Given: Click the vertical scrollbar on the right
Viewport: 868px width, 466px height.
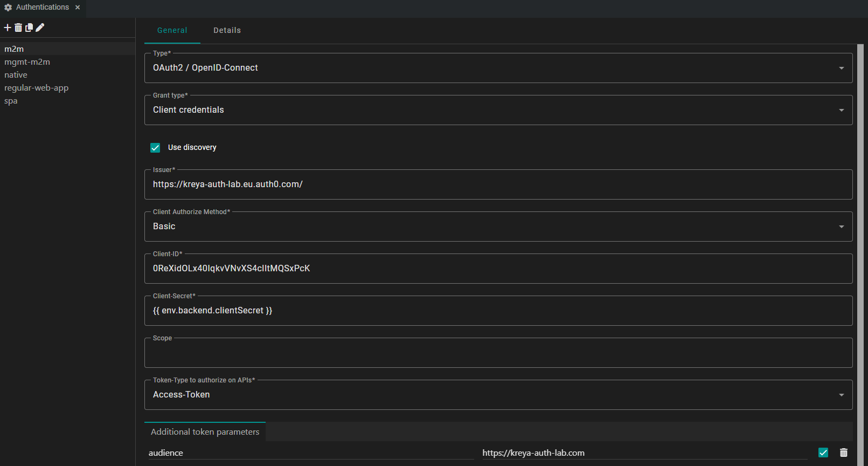Looking at the screenshot, I should [860, 243].
